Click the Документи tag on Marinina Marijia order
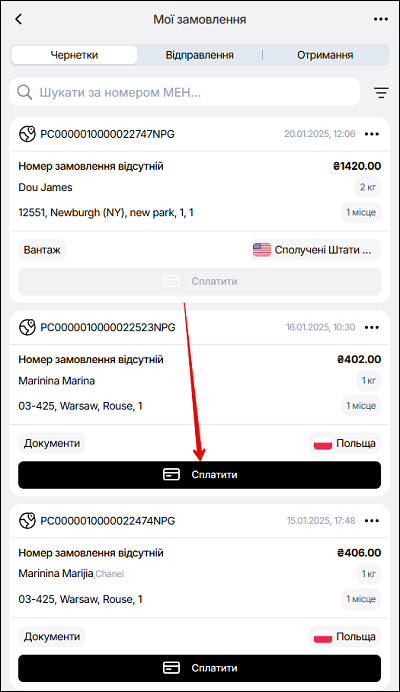 click(52, 636)
